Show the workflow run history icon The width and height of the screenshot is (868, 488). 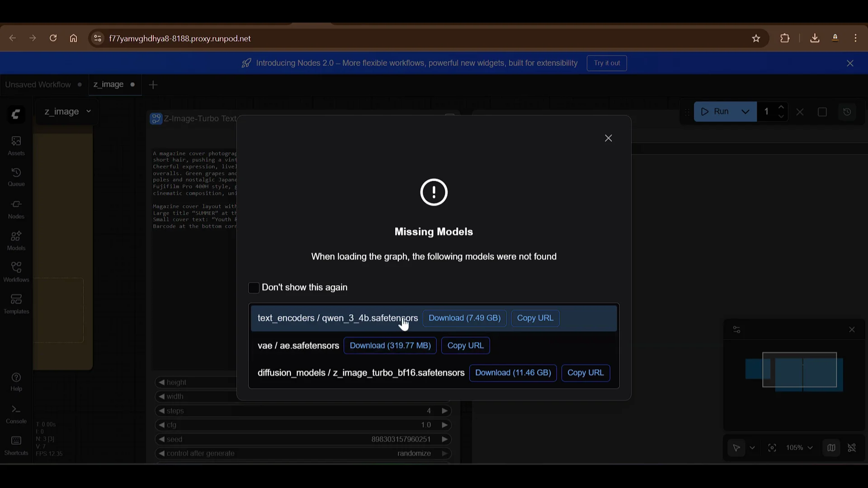(848, 112)
